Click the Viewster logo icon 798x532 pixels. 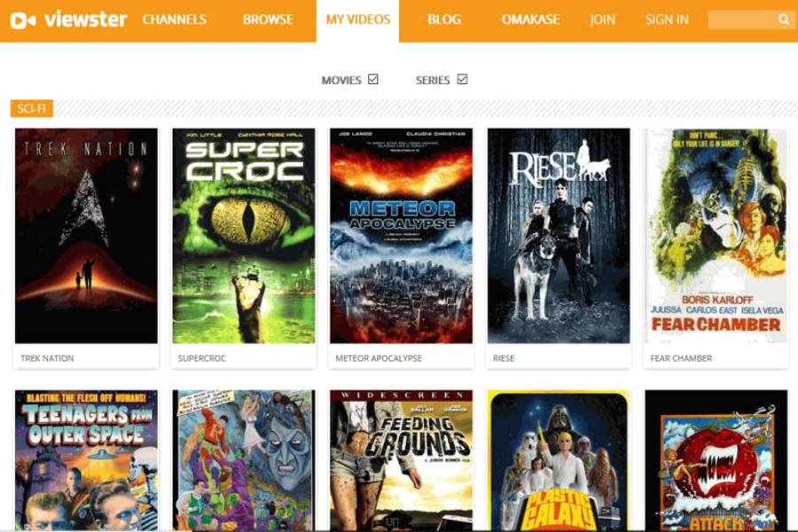point(23,20)
